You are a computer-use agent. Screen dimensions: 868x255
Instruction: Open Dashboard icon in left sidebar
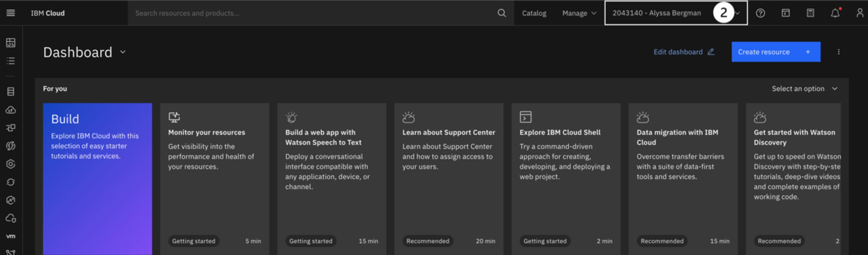[x=11, y=42]
